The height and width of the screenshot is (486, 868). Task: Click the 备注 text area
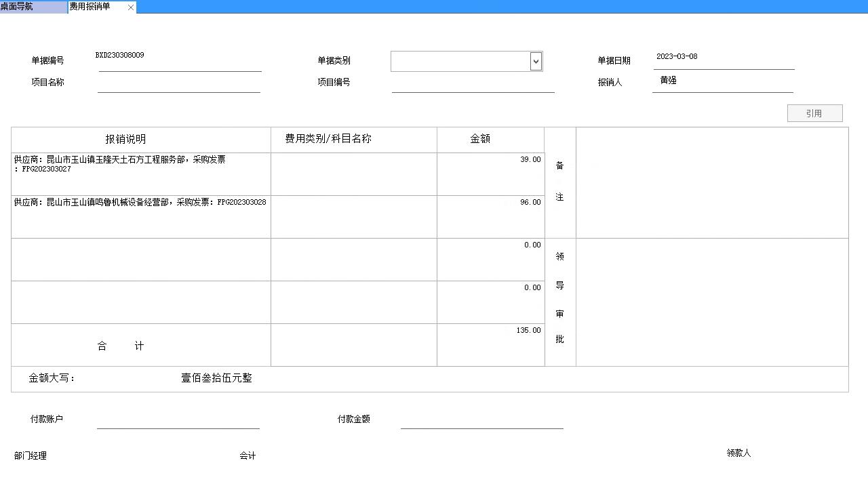click(712, 182)
